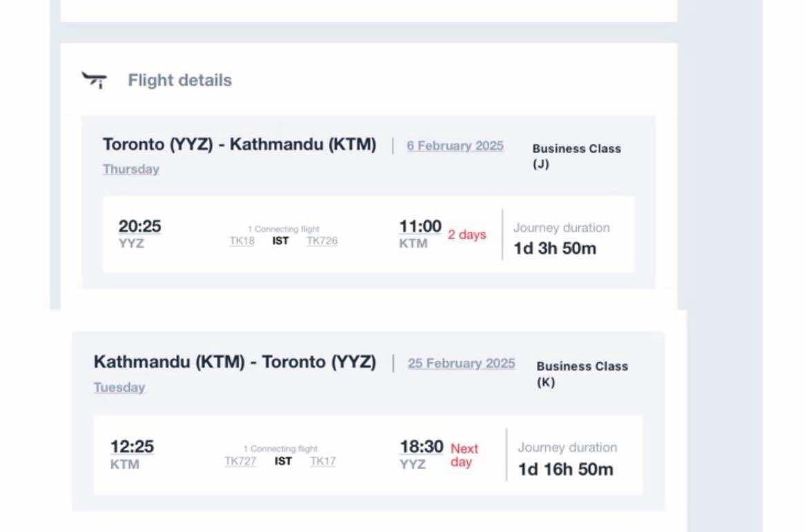Click the Flight details heading
The image size is (806, 532).
pyautogui.click(x=180, y=80)
